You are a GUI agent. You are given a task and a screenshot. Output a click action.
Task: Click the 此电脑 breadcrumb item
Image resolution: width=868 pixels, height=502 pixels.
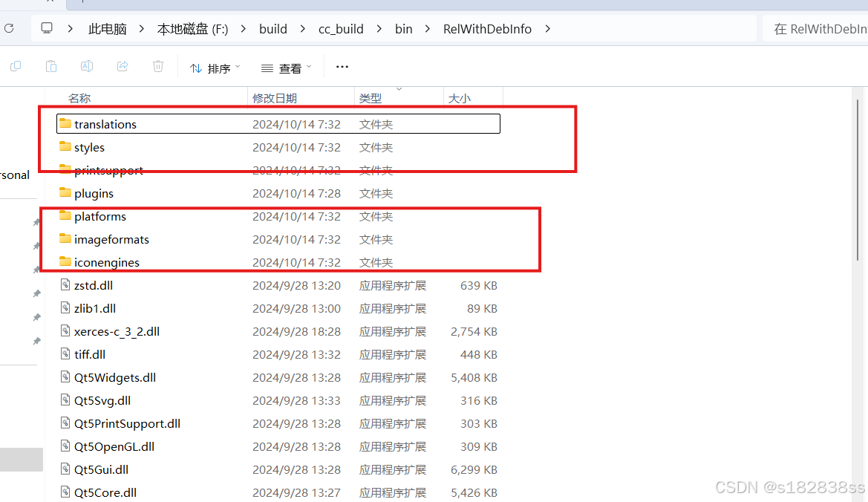pyautogui.click(x=107, y=28)
